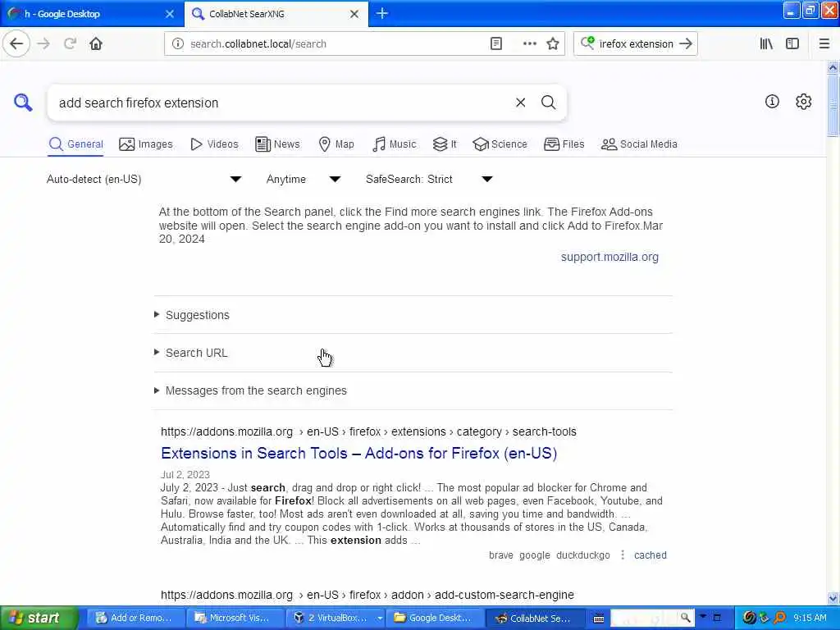Click the taskbar desktop search box
Screen dimensions: 840x630
645,618
